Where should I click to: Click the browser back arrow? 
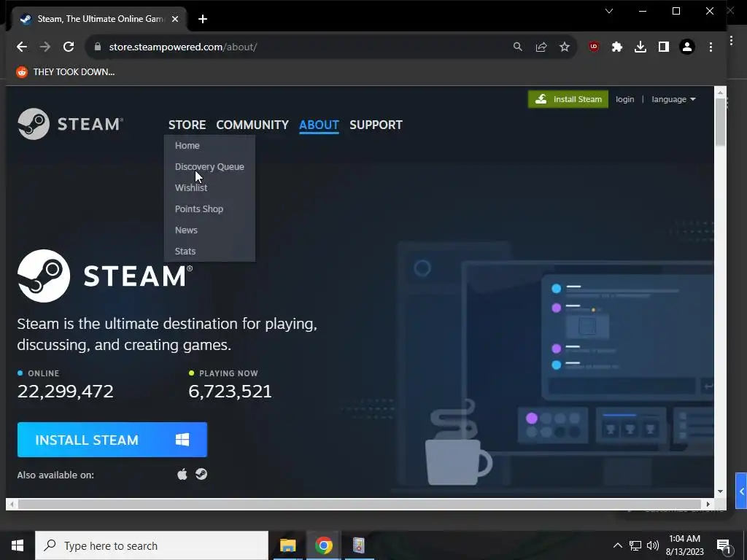21,47
